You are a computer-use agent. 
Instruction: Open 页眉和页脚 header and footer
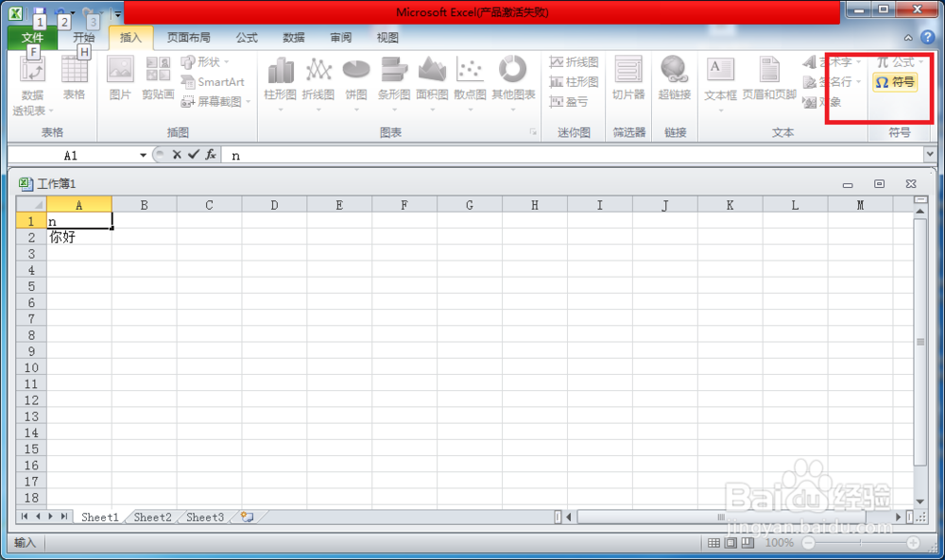click(x=769, y=78)
